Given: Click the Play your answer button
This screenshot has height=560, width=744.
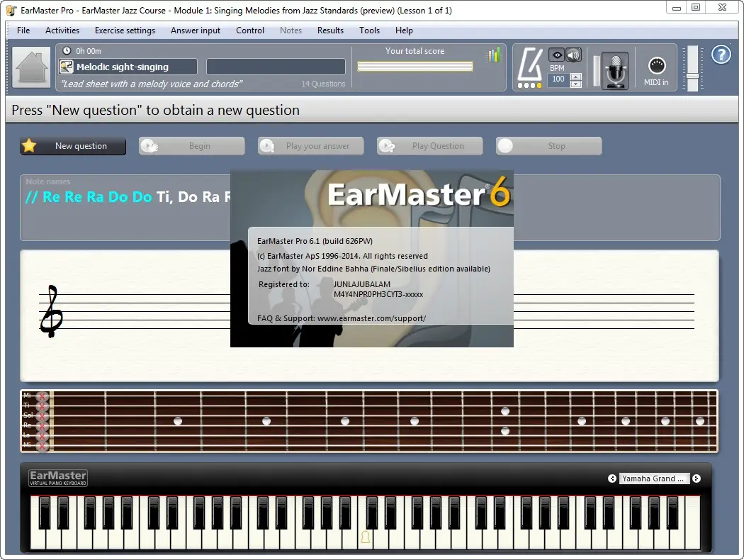Looking at the screenshot, I should point(311,146).
